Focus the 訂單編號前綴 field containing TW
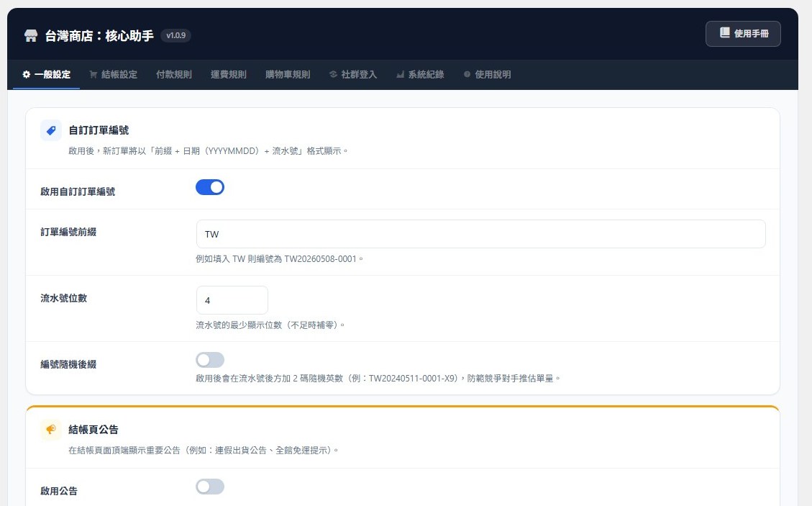The image size is (812, 506). (x=480, y=234)
